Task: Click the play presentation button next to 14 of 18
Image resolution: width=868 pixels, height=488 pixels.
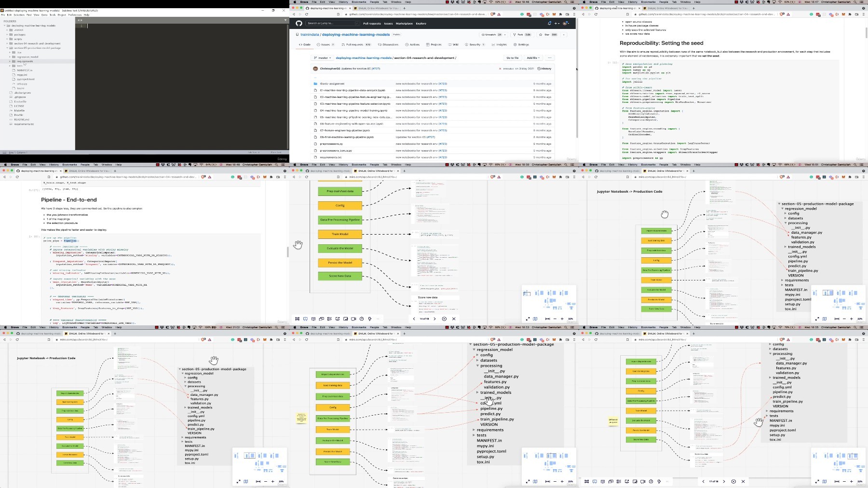Action: click(444, 319)
